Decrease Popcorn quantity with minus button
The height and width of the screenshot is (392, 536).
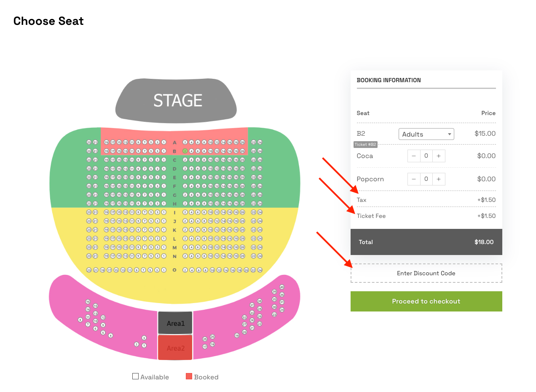pos(414,179)
